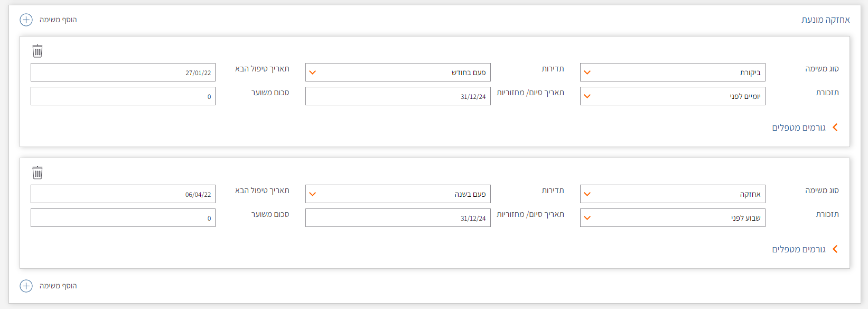Open task type dropdown showing ביקורת

pyautogui.click(x=672, y=72)
